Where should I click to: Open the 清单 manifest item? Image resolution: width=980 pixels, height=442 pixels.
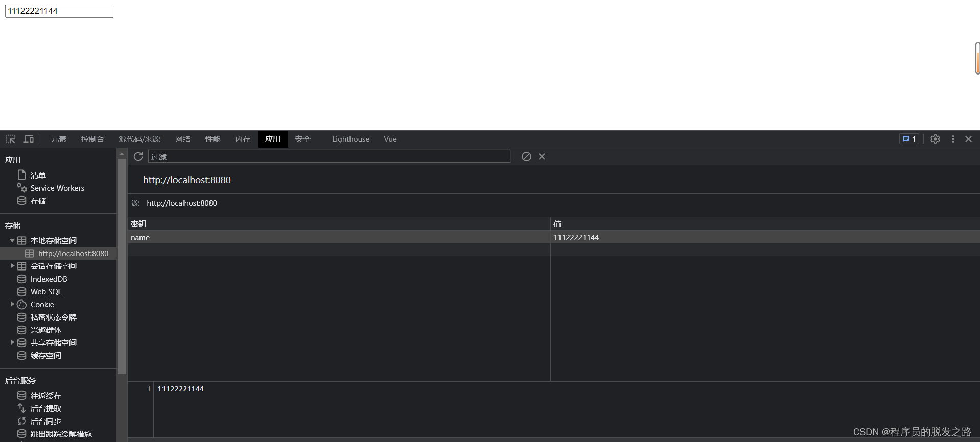point(38,175)
